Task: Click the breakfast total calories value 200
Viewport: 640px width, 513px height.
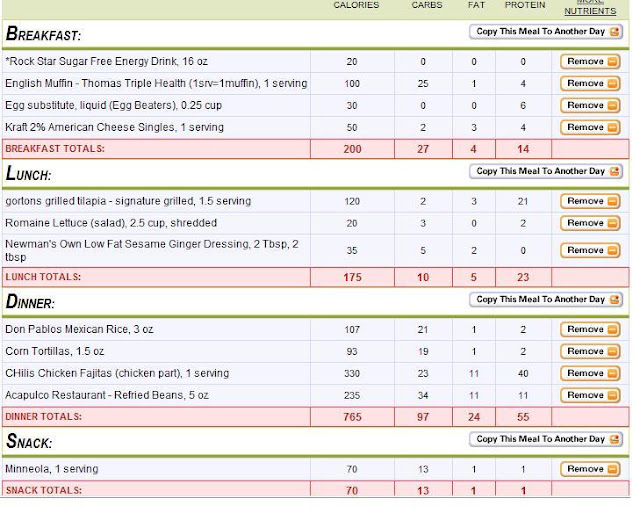Action: click(352, 149)
